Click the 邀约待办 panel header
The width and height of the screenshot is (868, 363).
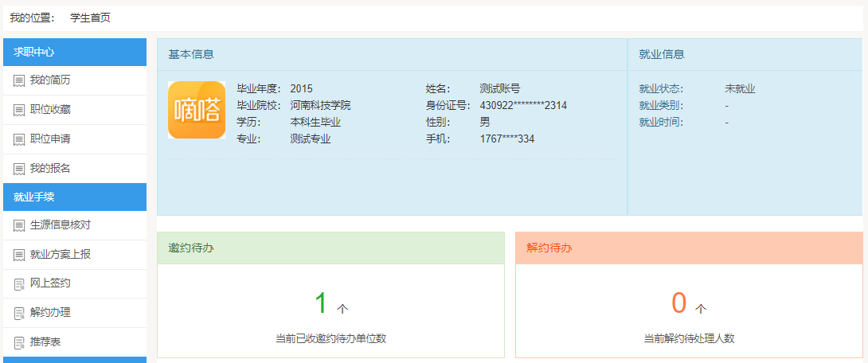coord(330,248)
